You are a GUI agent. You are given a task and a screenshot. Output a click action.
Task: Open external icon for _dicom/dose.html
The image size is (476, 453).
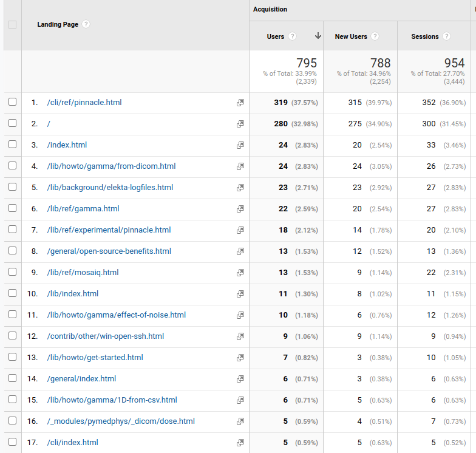[x=240, y=421]
